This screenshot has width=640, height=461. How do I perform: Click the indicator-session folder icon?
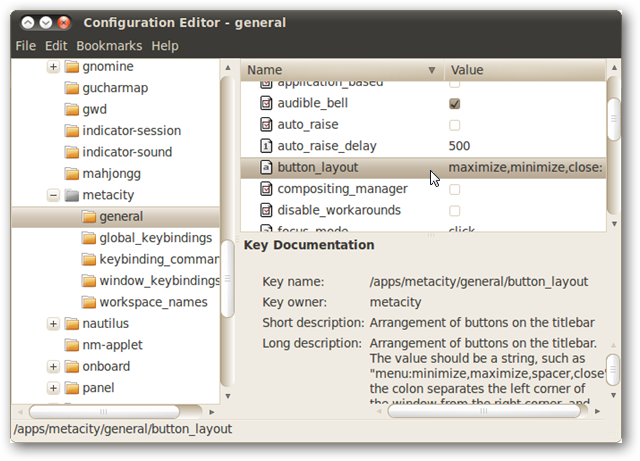pyautogui.click(x=72, y=131)
